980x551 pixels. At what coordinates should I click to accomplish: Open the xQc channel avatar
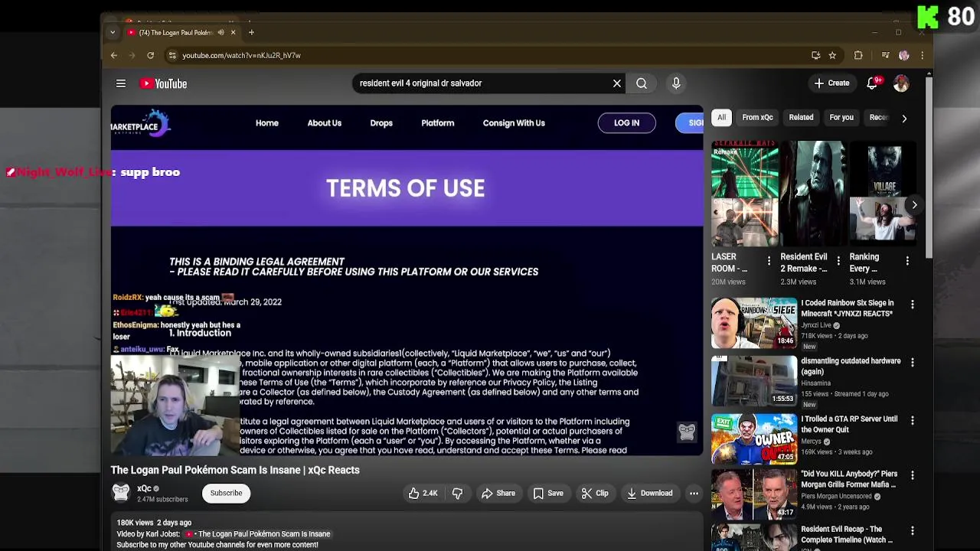(121, 493)
